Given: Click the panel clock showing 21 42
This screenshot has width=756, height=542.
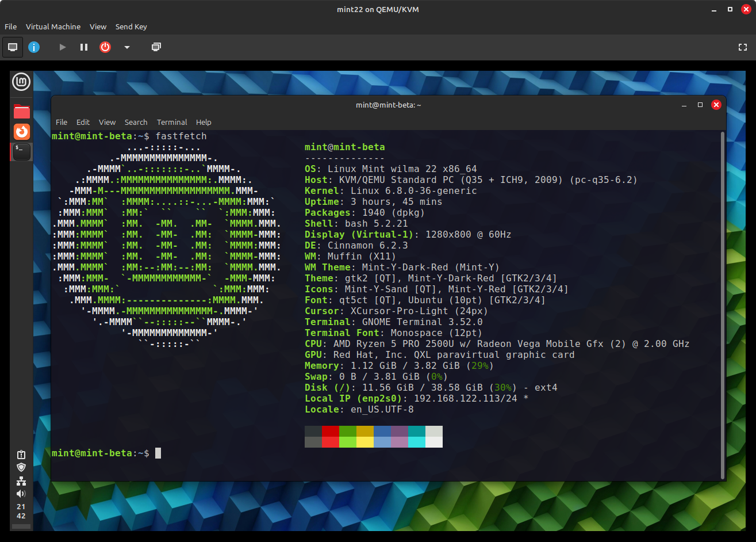Looking at the screenshot, I should coord(21,512).
